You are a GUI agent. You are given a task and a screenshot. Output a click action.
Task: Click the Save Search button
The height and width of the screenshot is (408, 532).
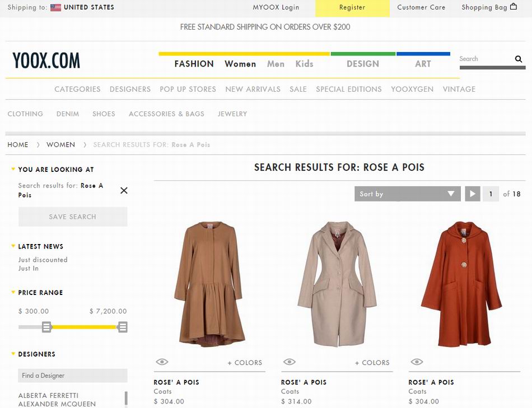(x=73, y=217)
